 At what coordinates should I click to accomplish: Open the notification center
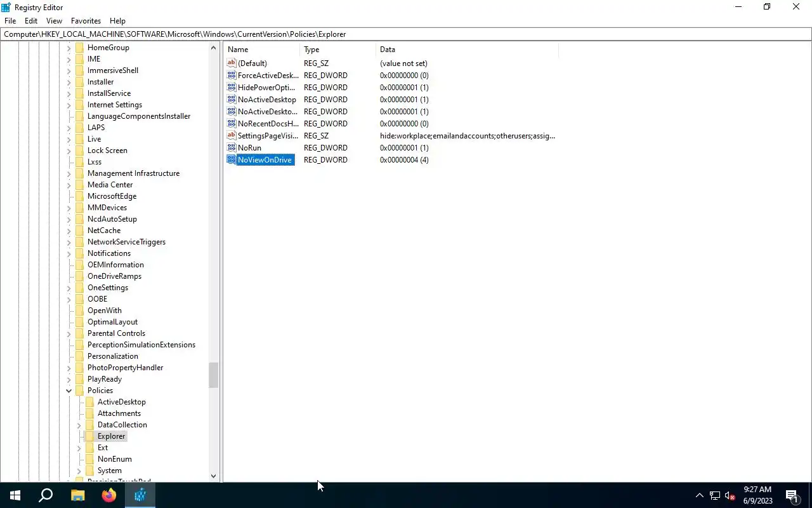pyautogui.click(x=792, y=495)
